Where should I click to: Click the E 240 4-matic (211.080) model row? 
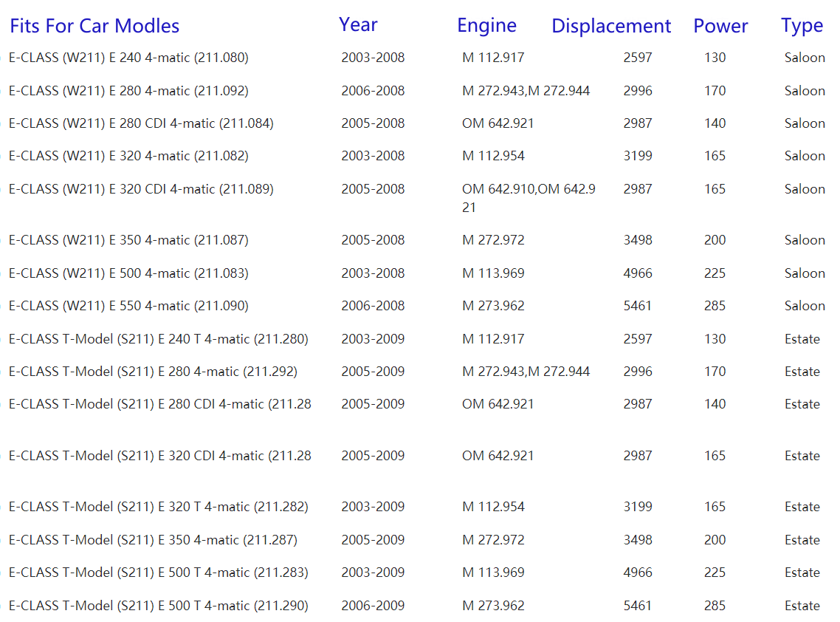tap(128, 58)
